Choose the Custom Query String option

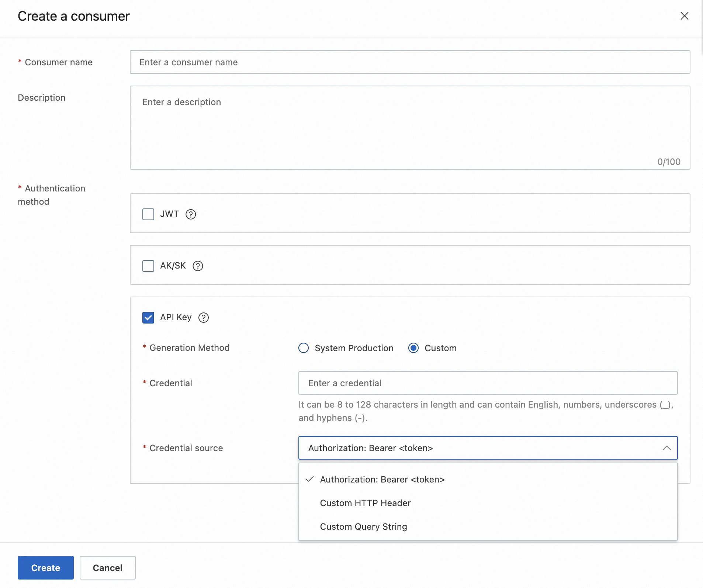(363, 527)
